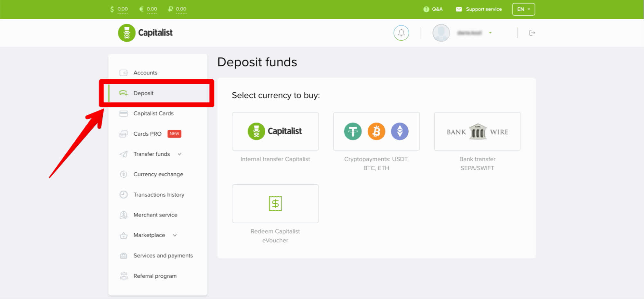The image size is (644, 299).
Task: View Transactions history
Action: [x=158, y=195]
